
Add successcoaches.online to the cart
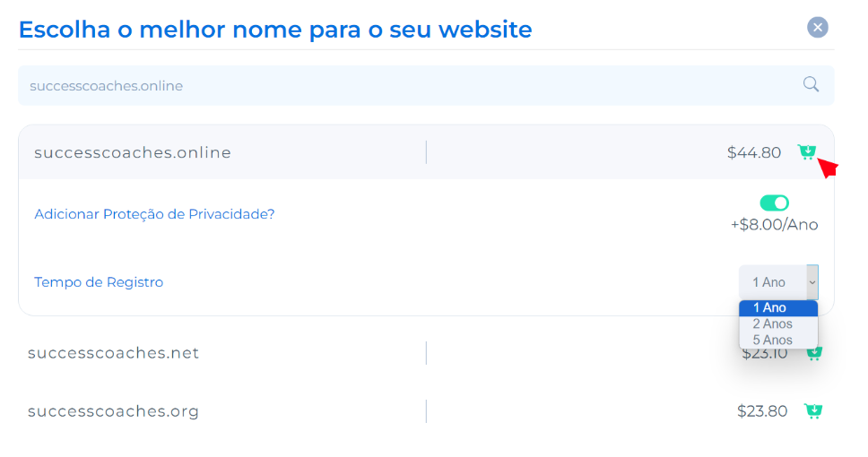click(x=806, y=151)
